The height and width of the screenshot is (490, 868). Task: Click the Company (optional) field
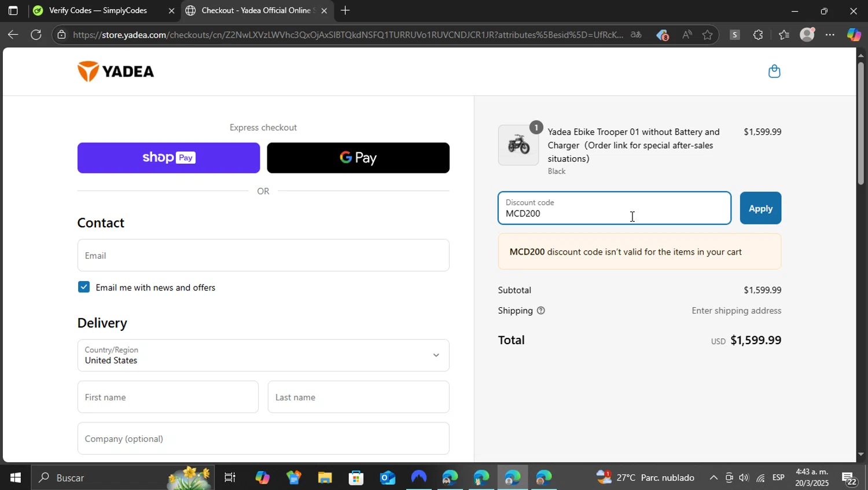(263, 439)
